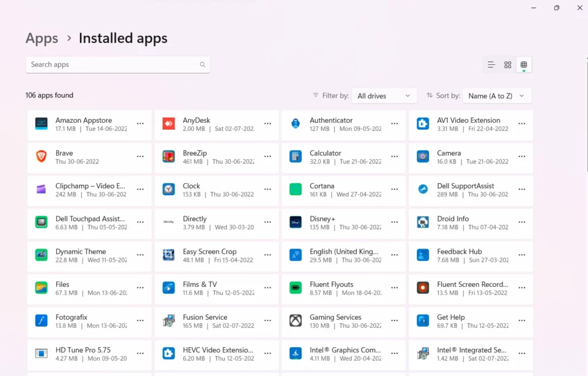Click the Droid Info app icon

coord(423,222)
